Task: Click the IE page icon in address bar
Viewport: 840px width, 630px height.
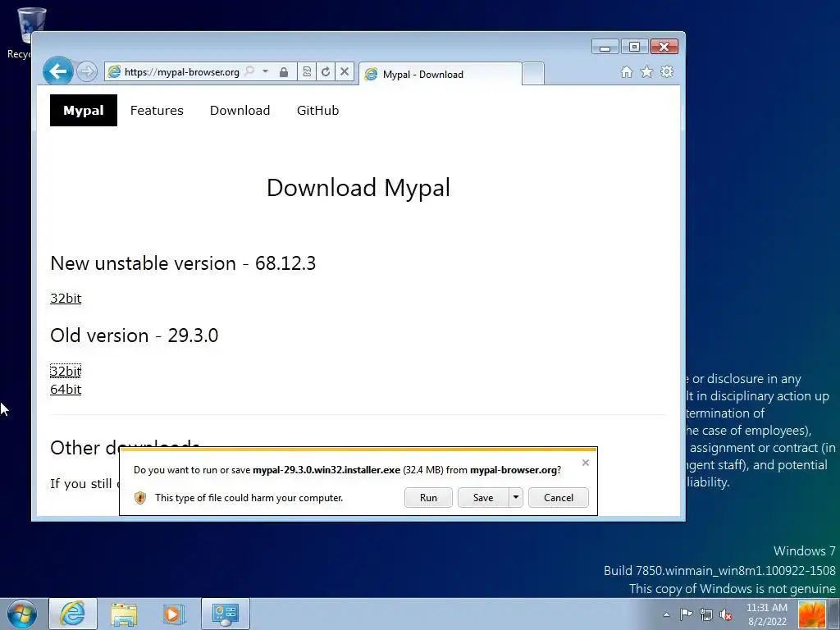Action: (114, 71)
